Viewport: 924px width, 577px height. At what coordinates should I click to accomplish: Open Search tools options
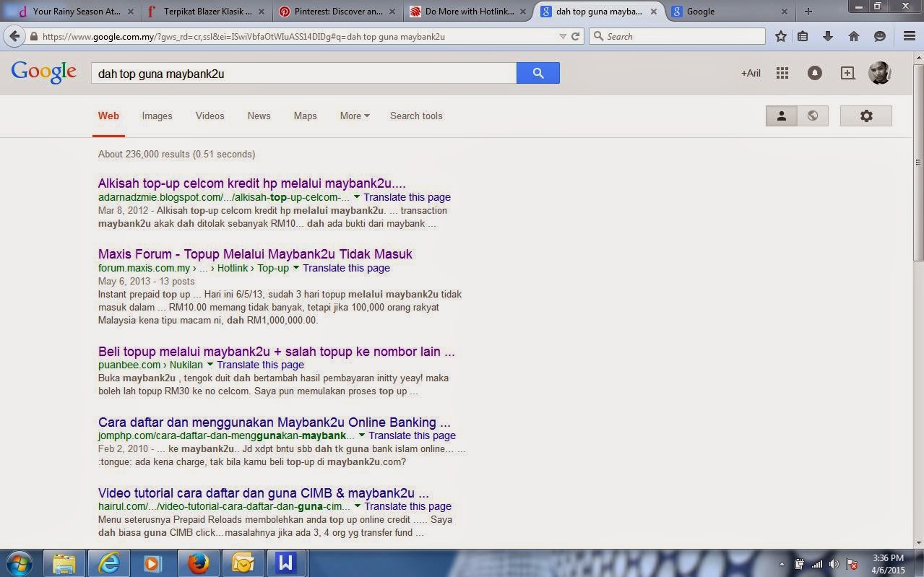(x=416, y=116)
